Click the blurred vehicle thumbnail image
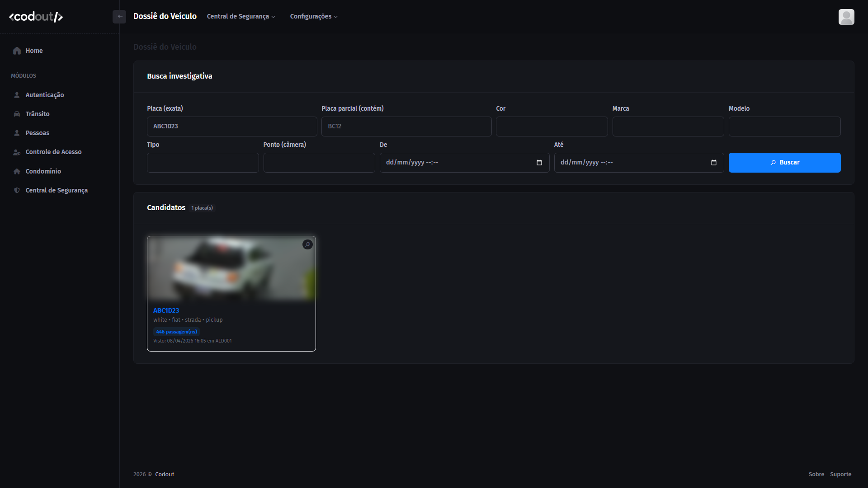Image resolution: width=868 pixels, height=488 pixels. click(231, 269)
